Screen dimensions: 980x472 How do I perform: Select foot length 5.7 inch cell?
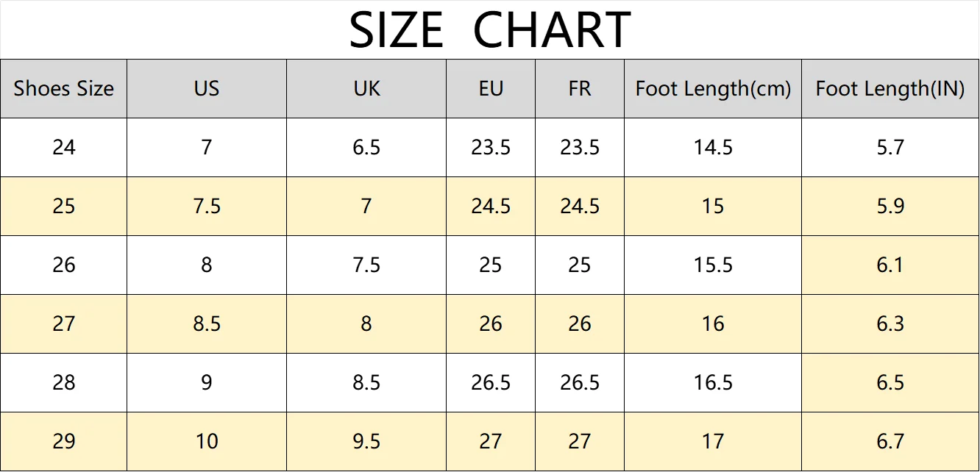point(890,148)
